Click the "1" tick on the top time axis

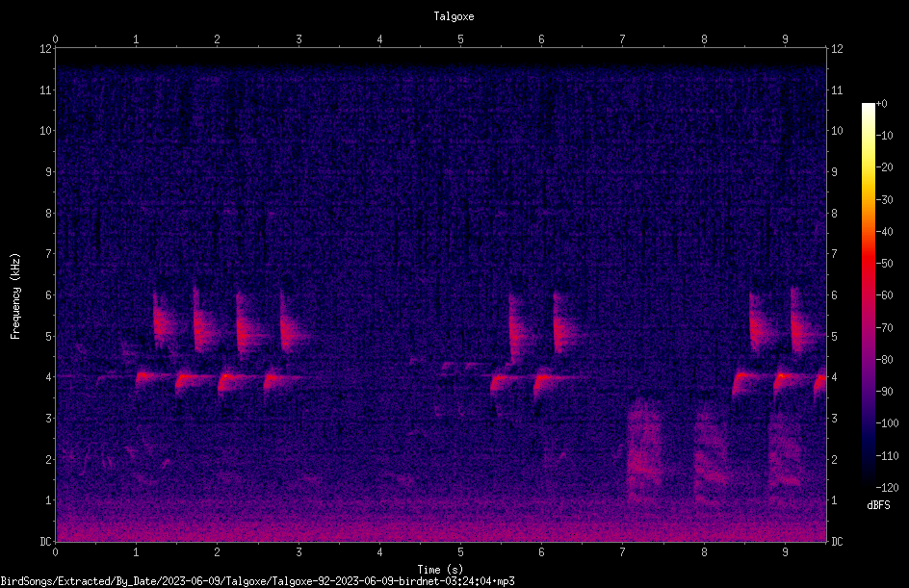click(x=136, y=39)
